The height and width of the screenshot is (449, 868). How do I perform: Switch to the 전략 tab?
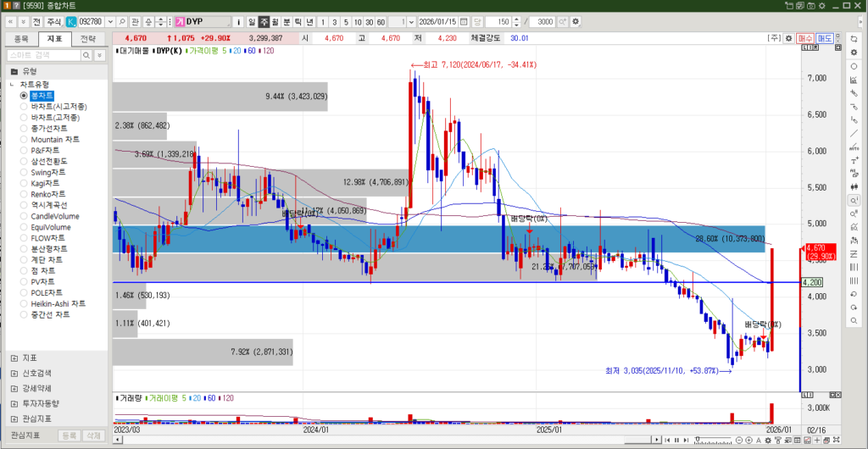88,39
